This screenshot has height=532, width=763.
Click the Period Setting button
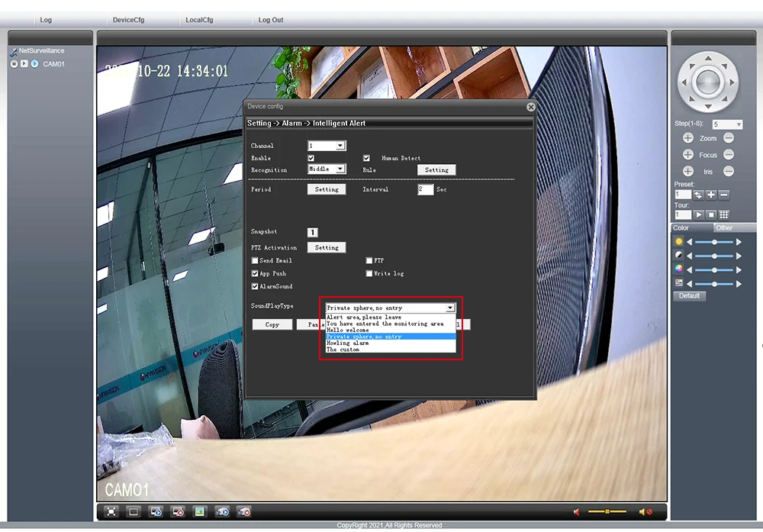point(327,189)
